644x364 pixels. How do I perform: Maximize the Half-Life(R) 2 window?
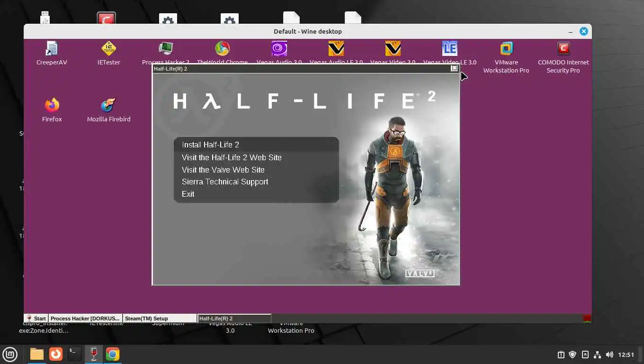[x=454, y=68]
